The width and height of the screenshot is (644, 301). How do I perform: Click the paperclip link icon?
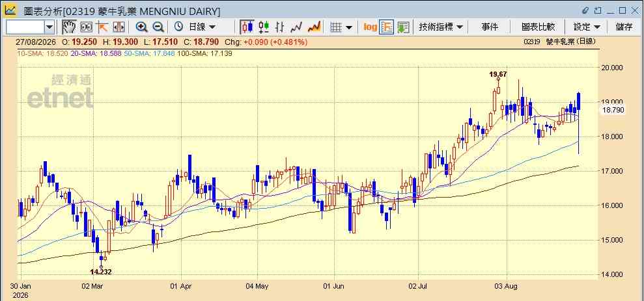585,10
